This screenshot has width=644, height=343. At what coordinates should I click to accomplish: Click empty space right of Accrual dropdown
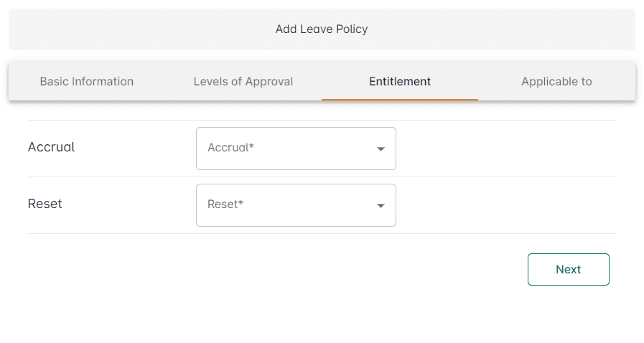[503, 149]
